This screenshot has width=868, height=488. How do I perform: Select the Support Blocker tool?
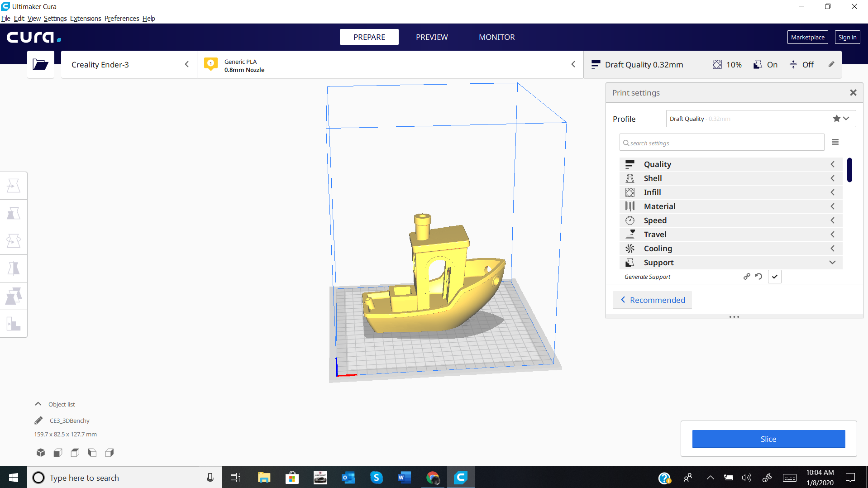point(14,324)
